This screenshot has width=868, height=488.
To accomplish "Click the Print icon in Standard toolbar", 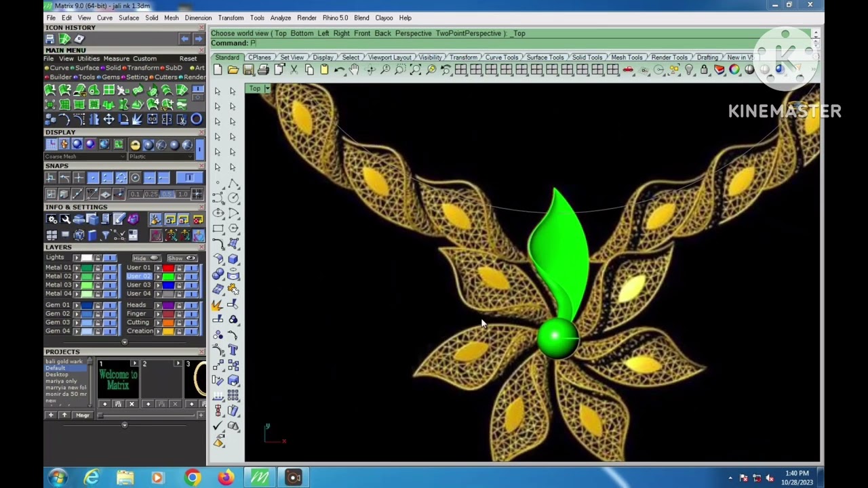I will click(263, 70).
